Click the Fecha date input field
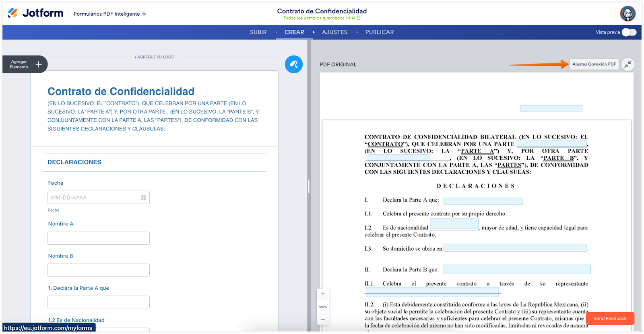Viewport: 644px width, 334px height. [x=99, y=198]
